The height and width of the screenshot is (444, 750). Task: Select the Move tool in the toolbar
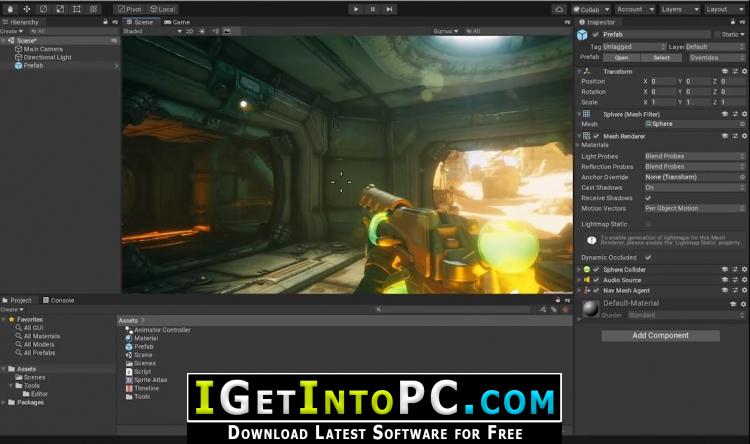point(27,9)
